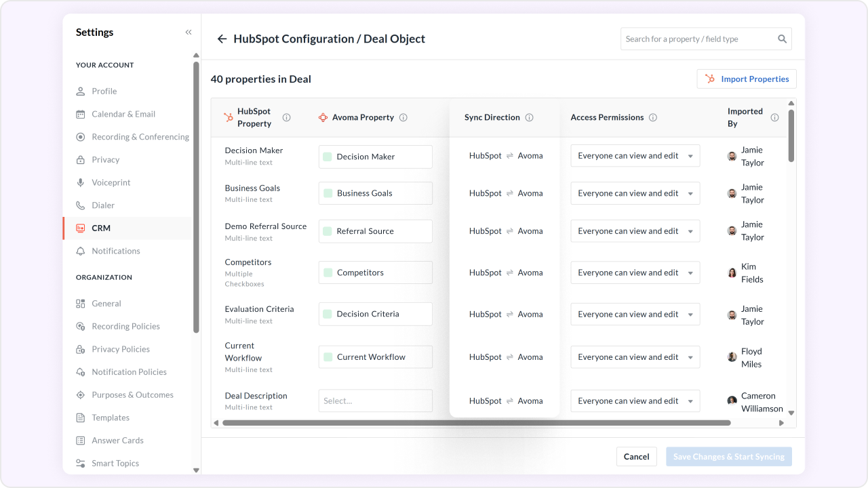Go to Recording Policies settings

125,326
